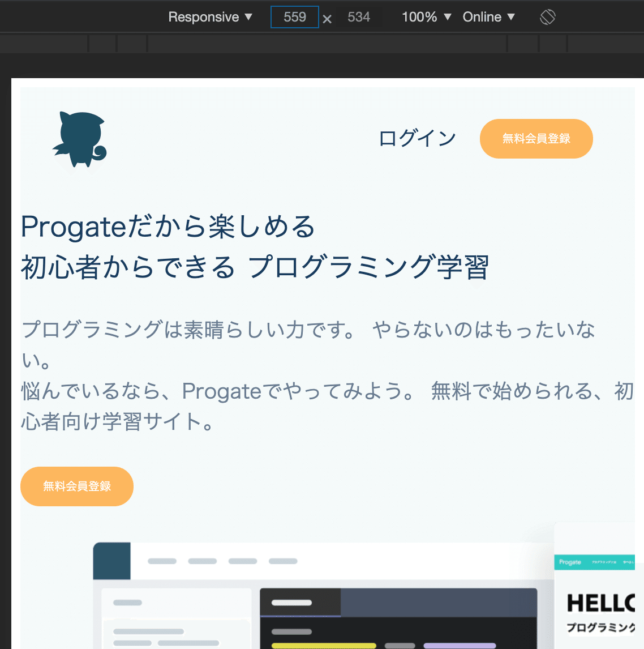This screenshot has height=649, width=644.
Task: Open the 100% zoom level dropdown
Action: (x=426, y=17)
